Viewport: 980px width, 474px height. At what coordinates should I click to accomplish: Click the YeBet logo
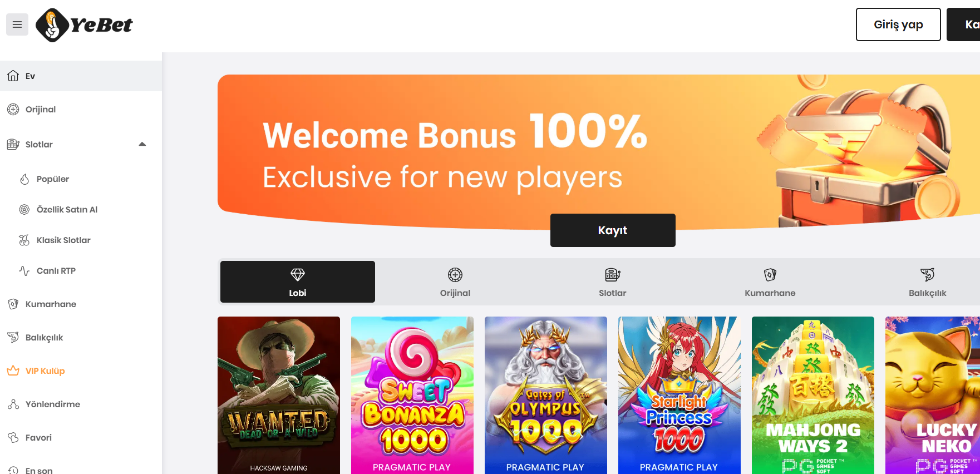click(85, 25)
